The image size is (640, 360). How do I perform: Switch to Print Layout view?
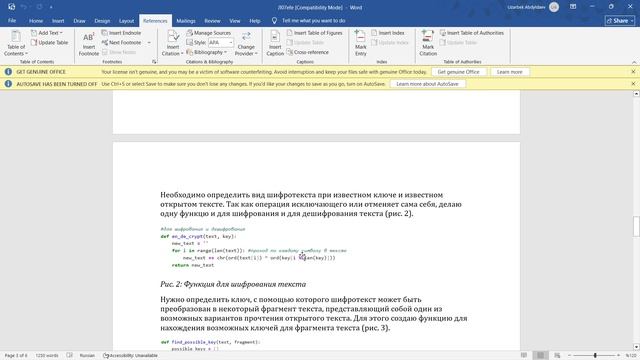click(540, 356)
